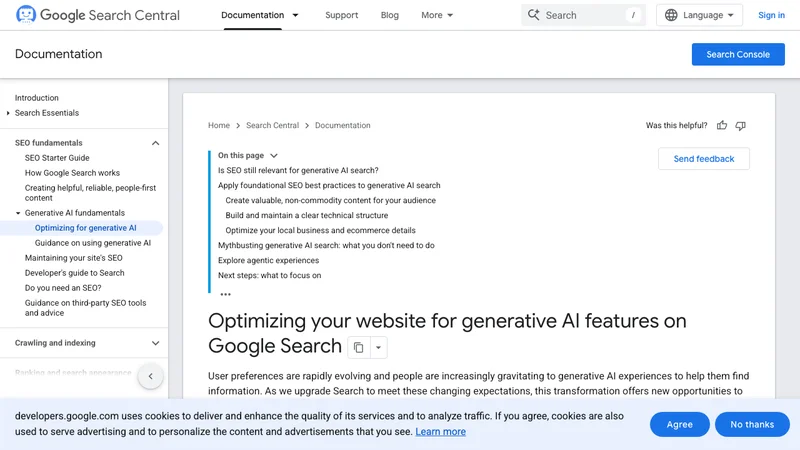Click Agree on the cookie banner
This screenshot has width=800, height=450.
(679, 424)
